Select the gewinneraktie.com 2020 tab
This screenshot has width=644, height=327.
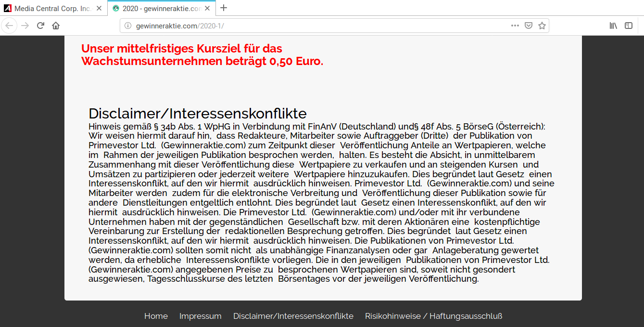point(159,8)
